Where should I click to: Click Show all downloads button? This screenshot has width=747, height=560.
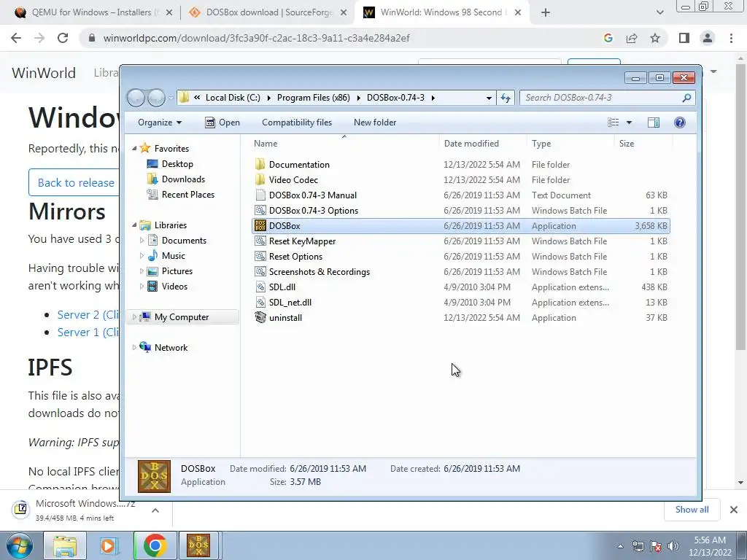coord(692,510)
